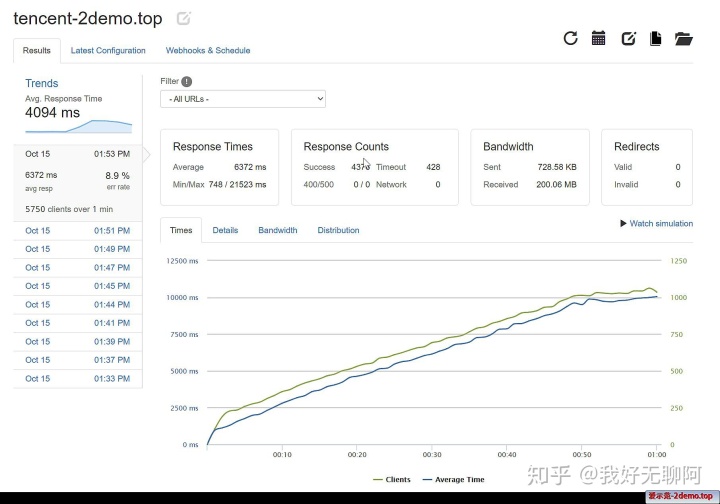
Task: Click the re-run test refresh icon
Action: [570, 38]
